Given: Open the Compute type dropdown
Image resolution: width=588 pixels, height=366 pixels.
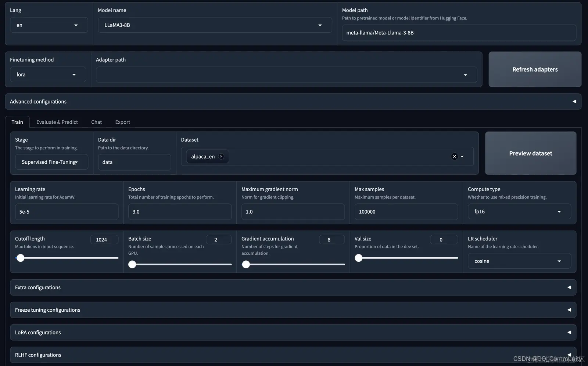Looking at the screenshot, I should click(x=519, y=211).
